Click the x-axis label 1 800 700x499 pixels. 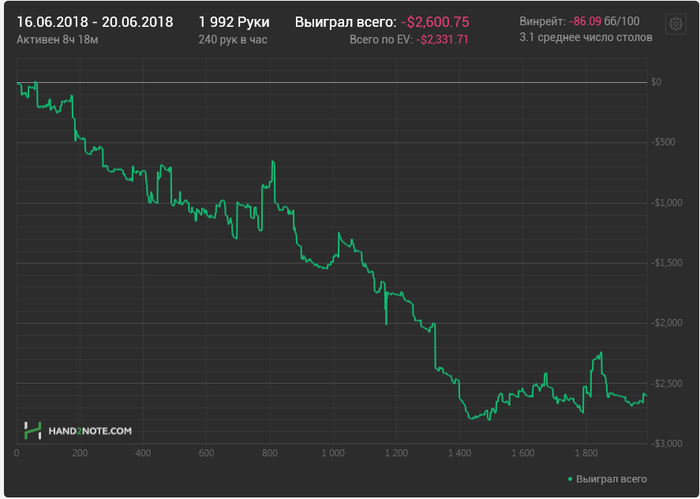pyautogui.click(x=587, y=453)
